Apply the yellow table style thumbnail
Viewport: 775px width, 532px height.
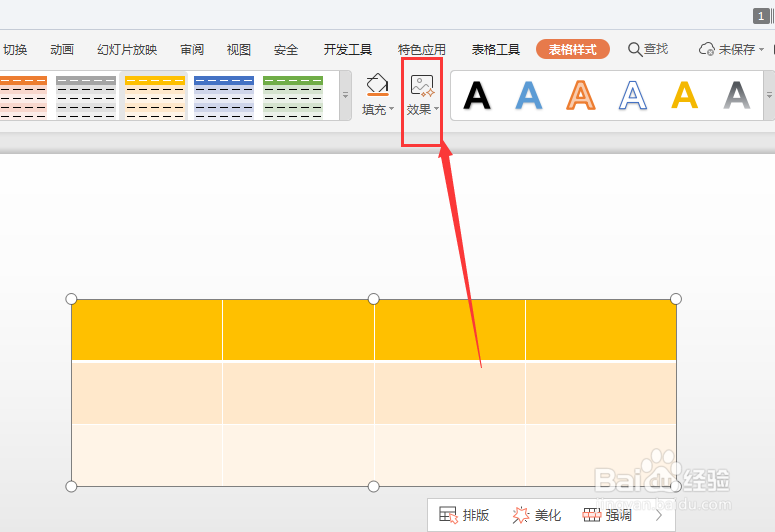coord(155,97)
